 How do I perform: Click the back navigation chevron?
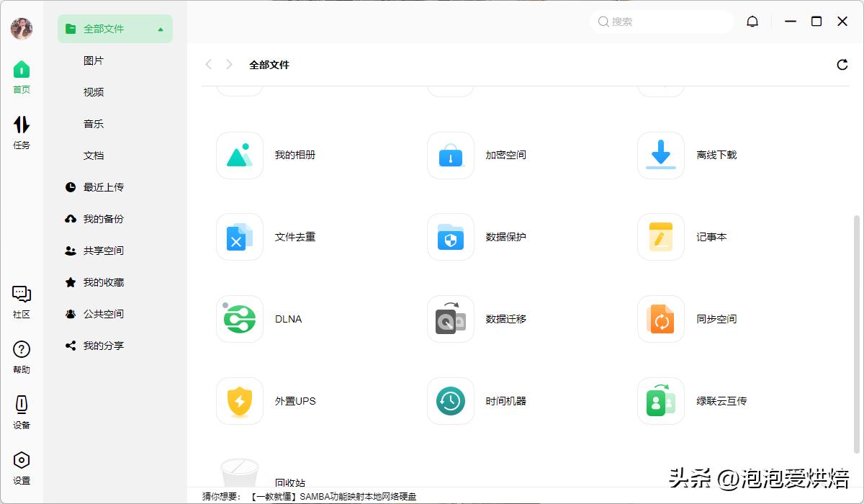tap(208, 64)
